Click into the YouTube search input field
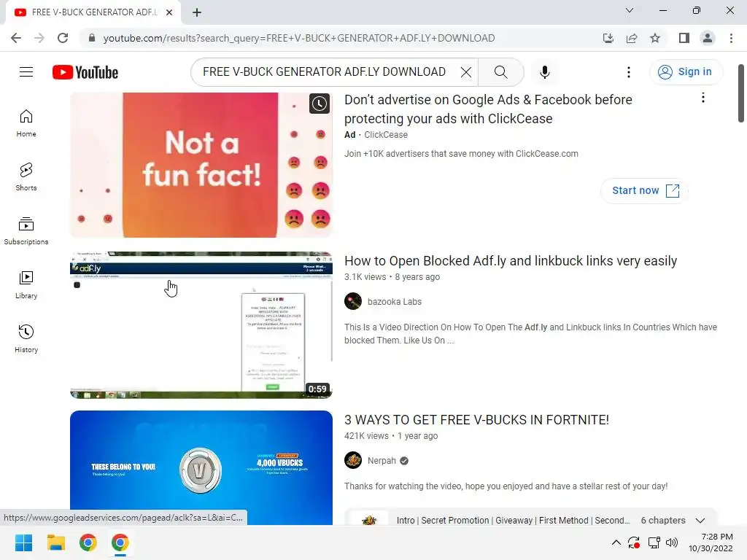Viewport: 747px width, 560px height. (324, 72)
